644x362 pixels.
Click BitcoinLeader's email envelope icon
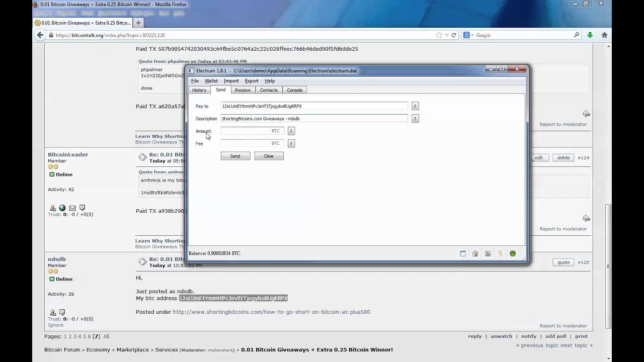pos(72,208)
